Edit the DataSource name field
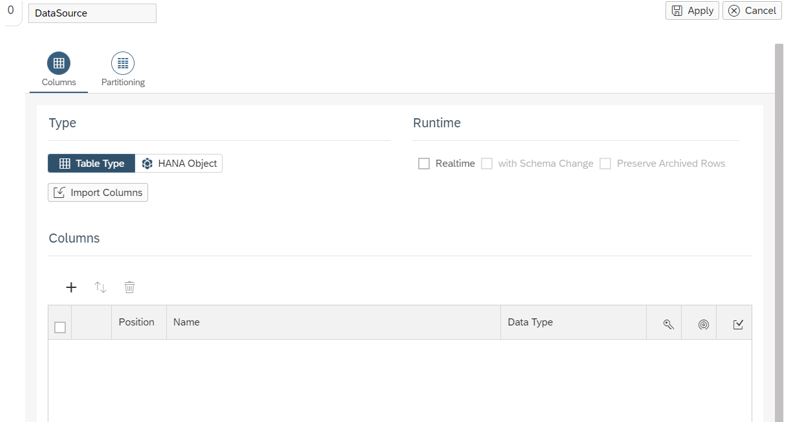 (92, 13)
